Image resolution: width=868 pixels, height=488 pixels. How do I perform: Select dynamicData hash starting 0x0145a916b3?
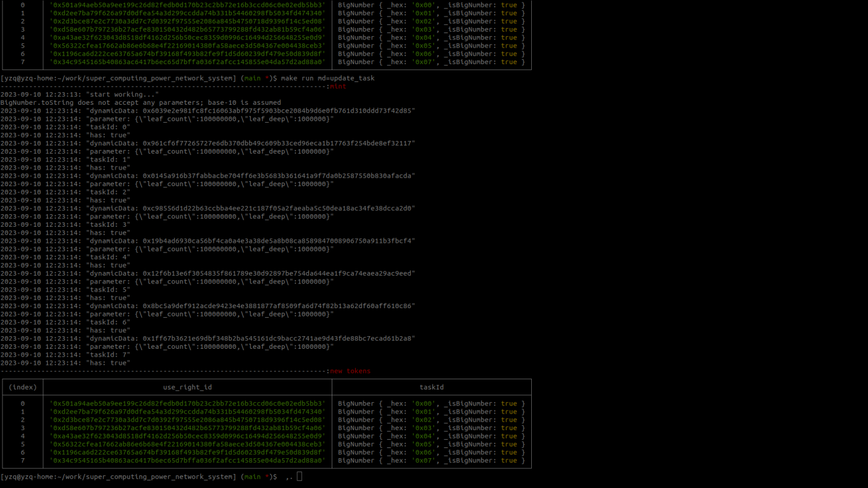[x=278, y=176]
